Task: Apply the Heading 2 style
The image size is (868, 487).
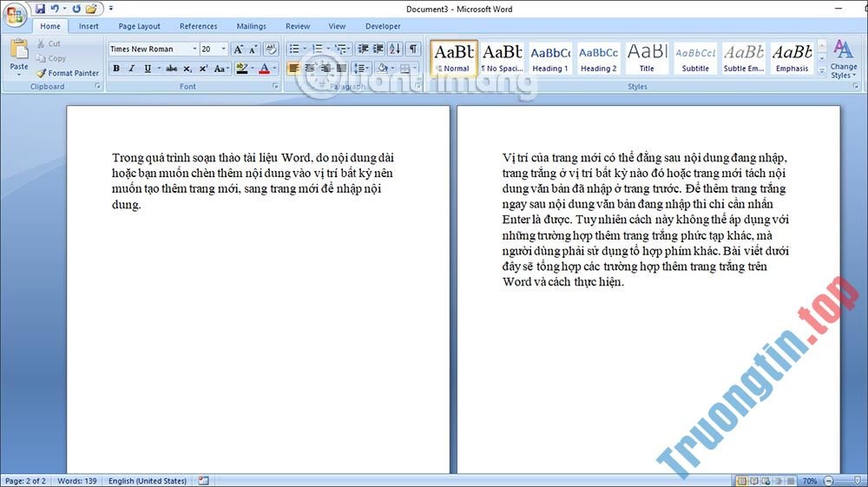Action: pyautogui.click(x=598, y=58)
